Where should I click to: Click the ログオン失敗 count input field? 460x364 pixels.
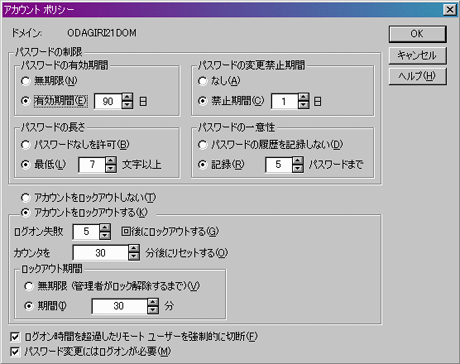[x=86, y=231]
